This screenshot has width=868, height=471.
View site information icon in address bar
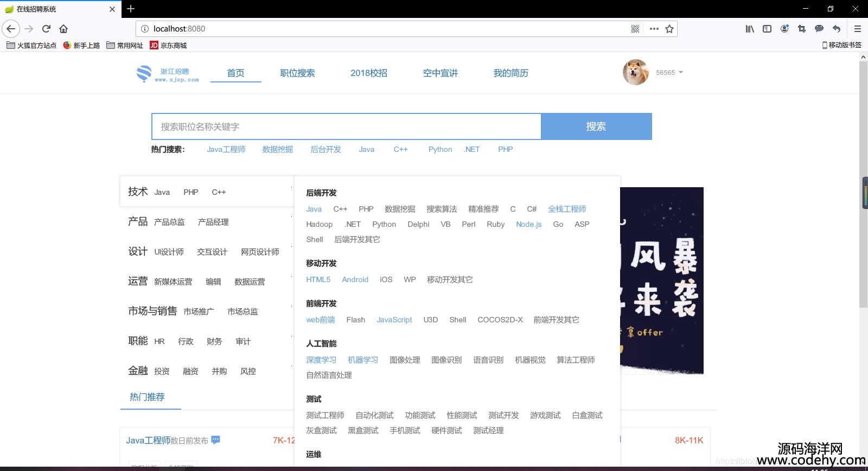(x=145, y=29)
